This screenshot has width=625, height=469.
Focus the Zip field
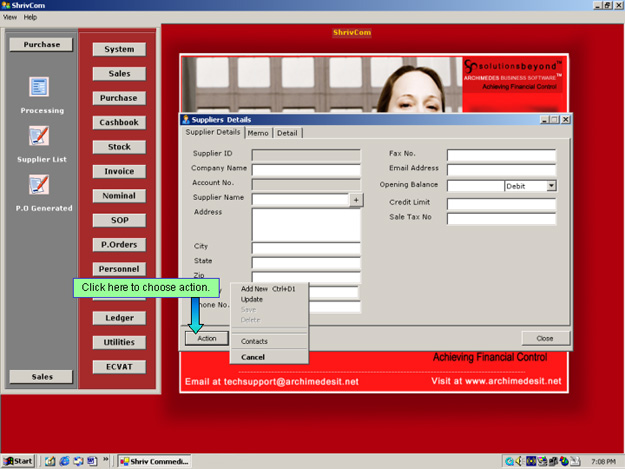pos(306,277)
